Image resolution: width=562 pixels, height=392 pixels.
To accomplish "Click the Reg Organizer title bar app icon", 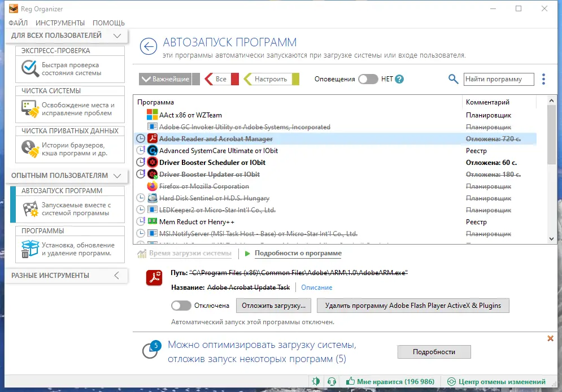I will (x=14, y=8).
